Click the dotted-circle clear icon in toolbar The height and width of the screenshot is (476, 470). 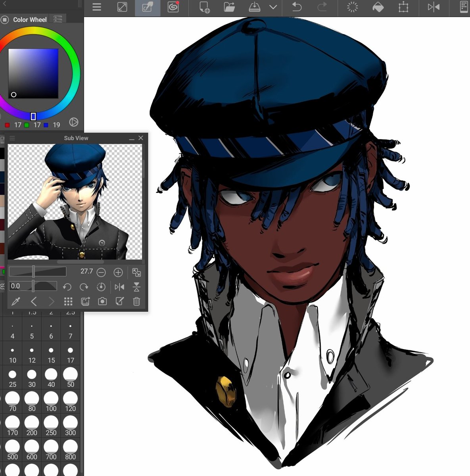(352, 7)
